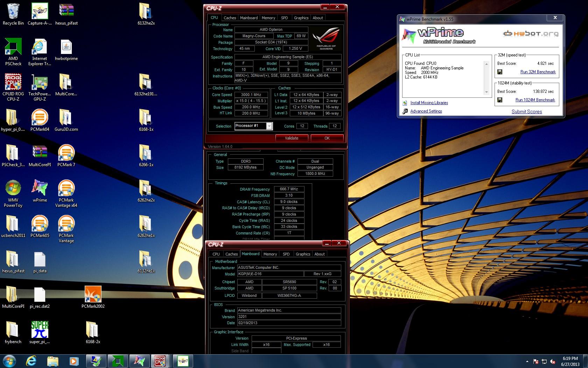This screenshot has height=368, width=588.
Task: Open Advanced Settings in wPrime
Action: click(x=426, y=111)
